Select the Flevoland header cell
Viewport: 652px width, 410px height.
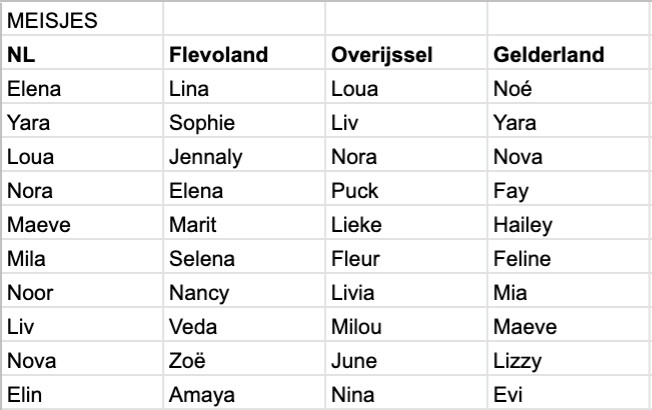click(x=244, y=53)
